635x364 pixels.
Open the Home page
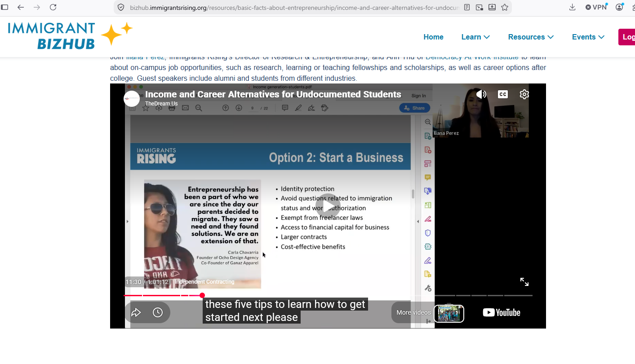(434, 37)
